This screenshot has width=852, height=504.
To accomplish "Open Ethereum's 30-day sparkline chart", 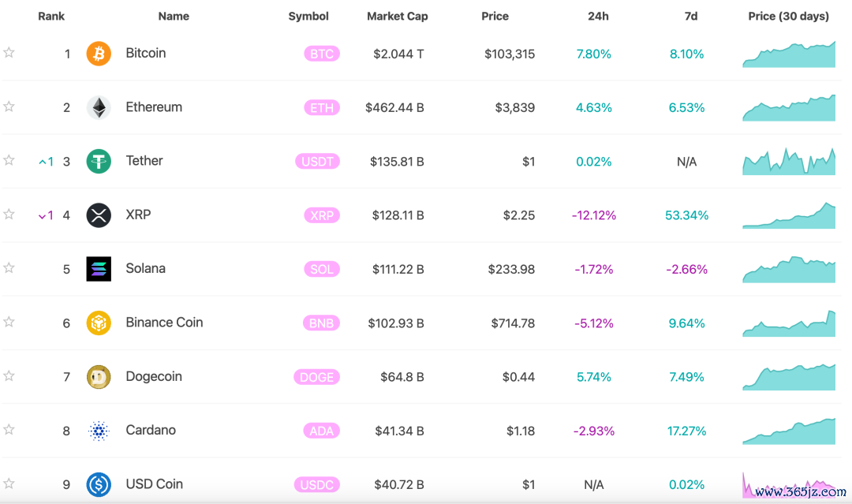I will click(x=789, y=107).
